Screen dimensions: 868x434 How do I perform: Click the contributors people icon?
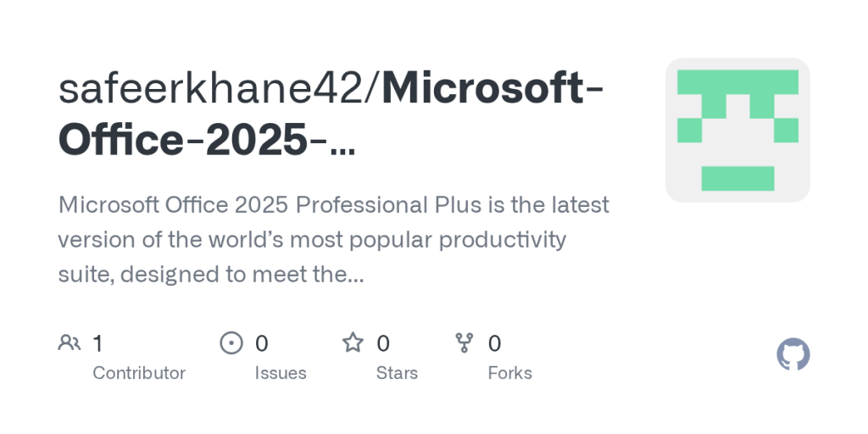pyautogui.click(x=70, y=342)
